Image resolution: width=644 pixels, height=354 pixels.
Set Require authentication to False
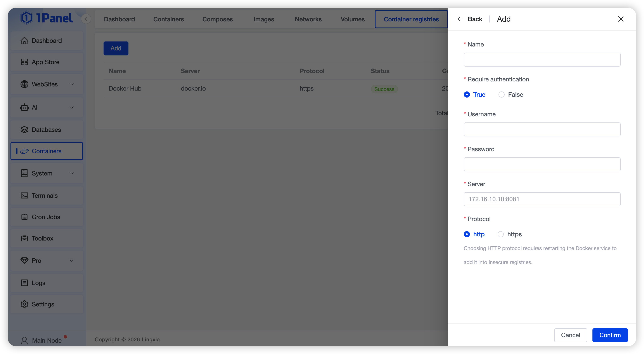click(501, 95)
